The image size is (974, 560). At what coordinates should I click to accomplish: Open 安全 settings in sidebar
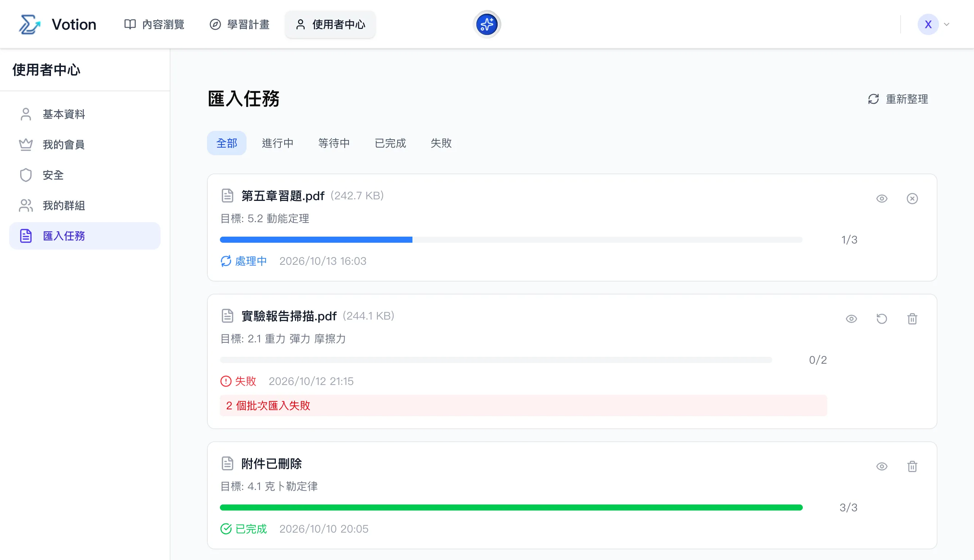tap(84, 175)
